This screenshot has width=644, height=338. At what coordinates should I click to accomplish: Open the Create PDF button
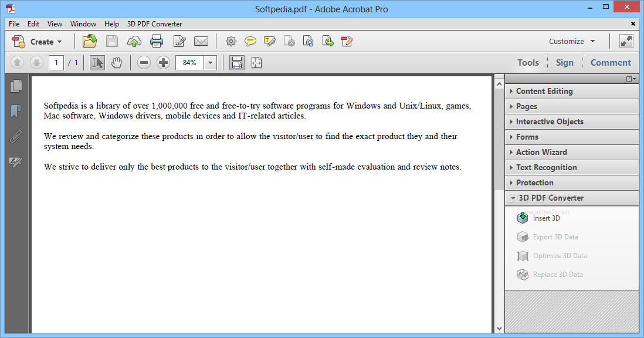38,42
